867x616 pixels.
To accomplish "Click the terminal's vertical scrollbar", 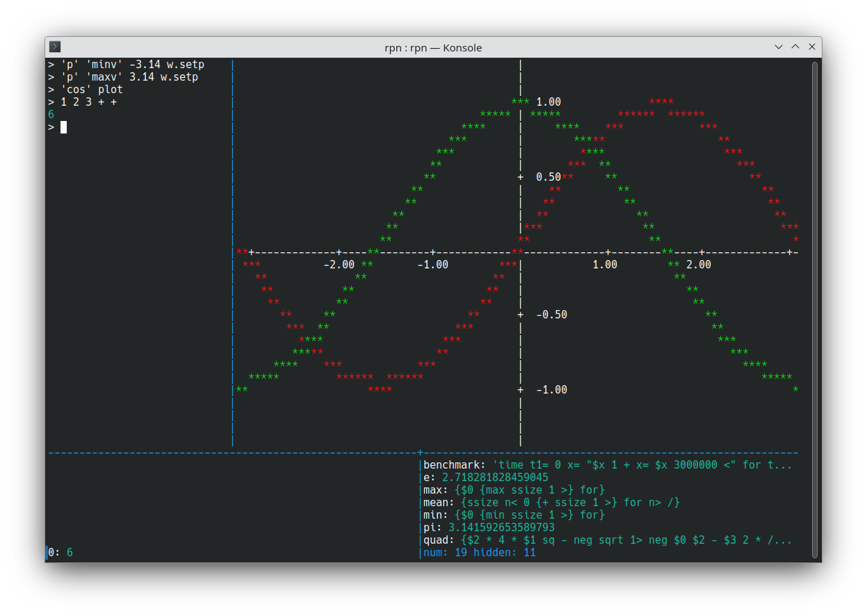I will click(815, 309).
